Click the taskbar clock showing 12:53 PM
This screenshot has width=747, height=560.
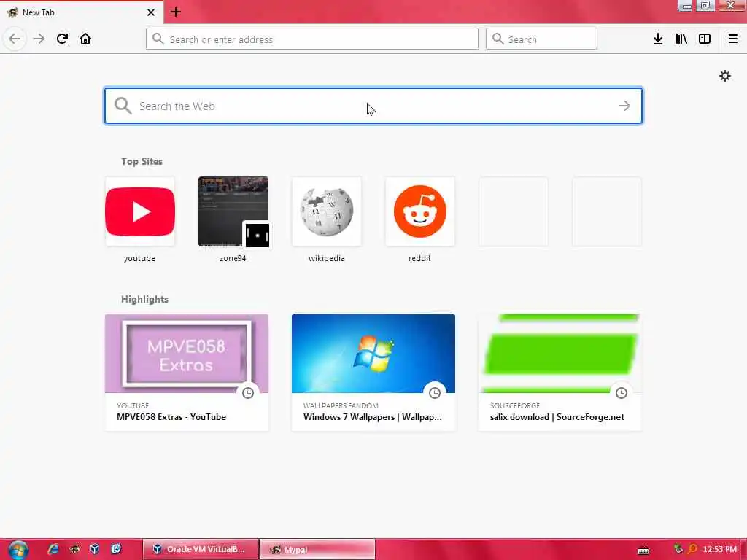tap(719, 549)
